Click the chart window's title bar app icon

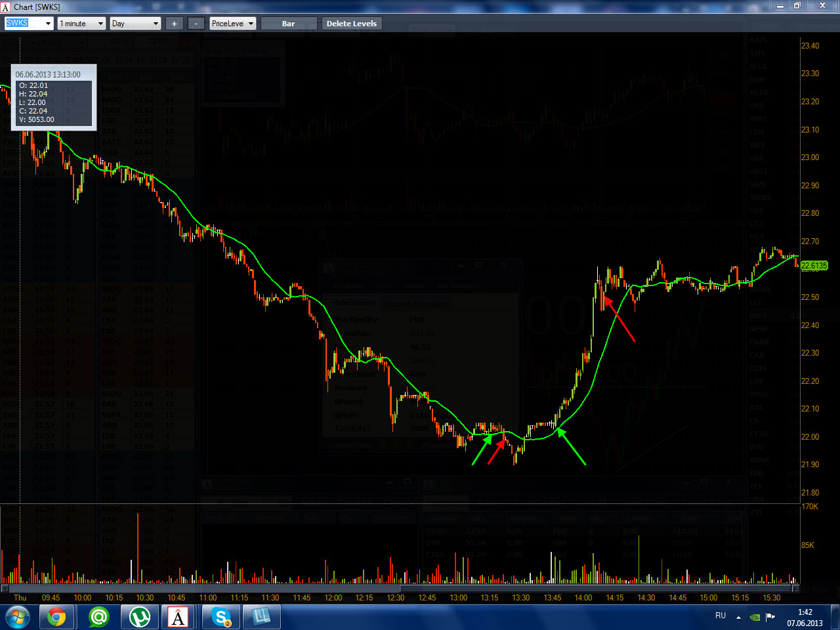pos(6,7)
